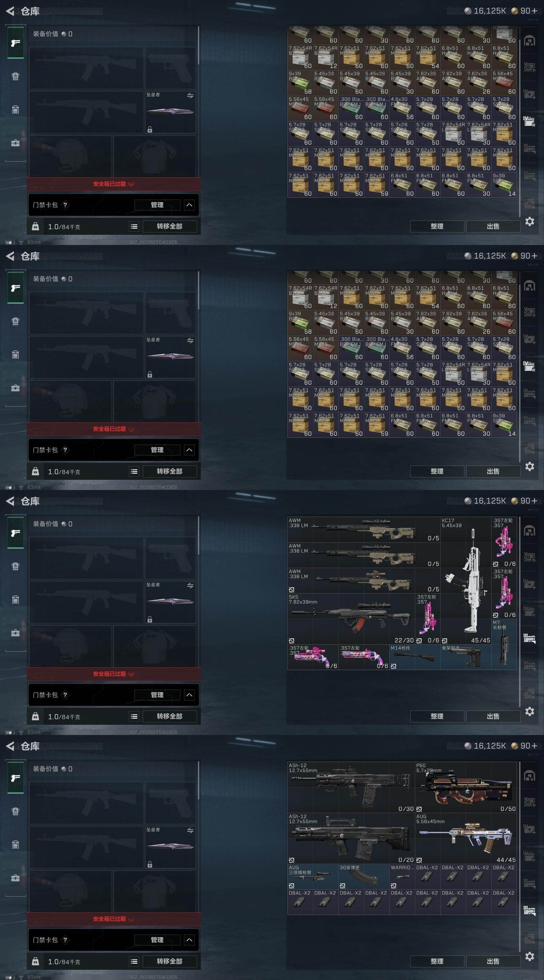
Task: Click 4.6x30 FMJ SX ammo in topmost screenshot
Action: click(x=402, y=108)
